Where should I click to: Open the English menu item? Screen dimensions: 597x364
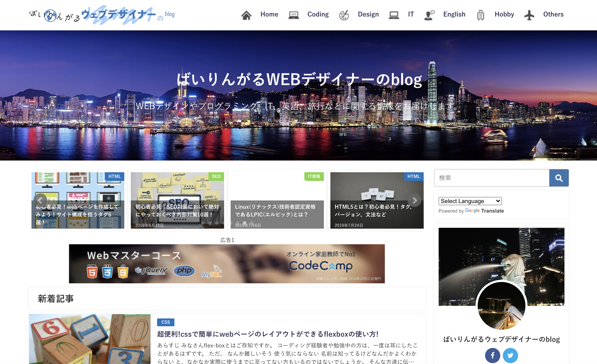tap(454, 14)
